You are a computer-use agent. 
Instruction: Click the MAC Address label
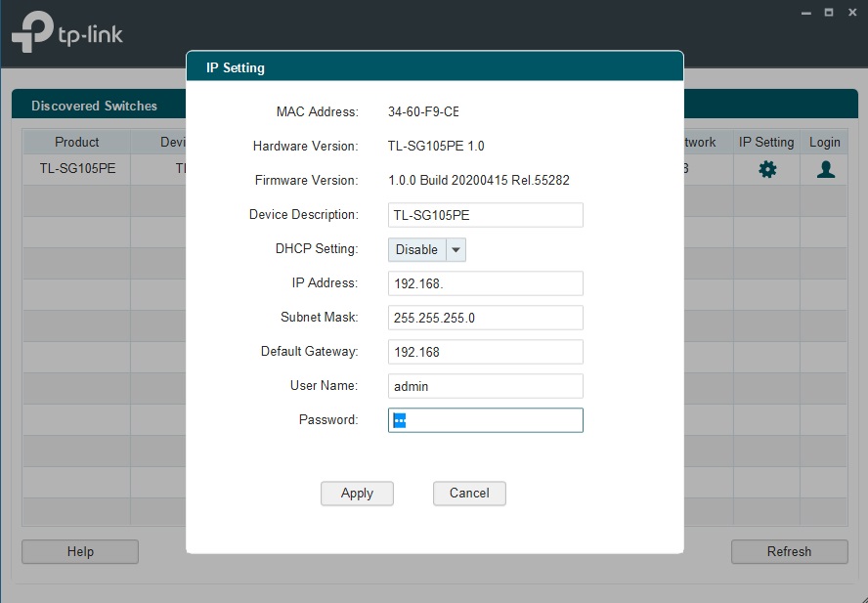tap(318, 111)
